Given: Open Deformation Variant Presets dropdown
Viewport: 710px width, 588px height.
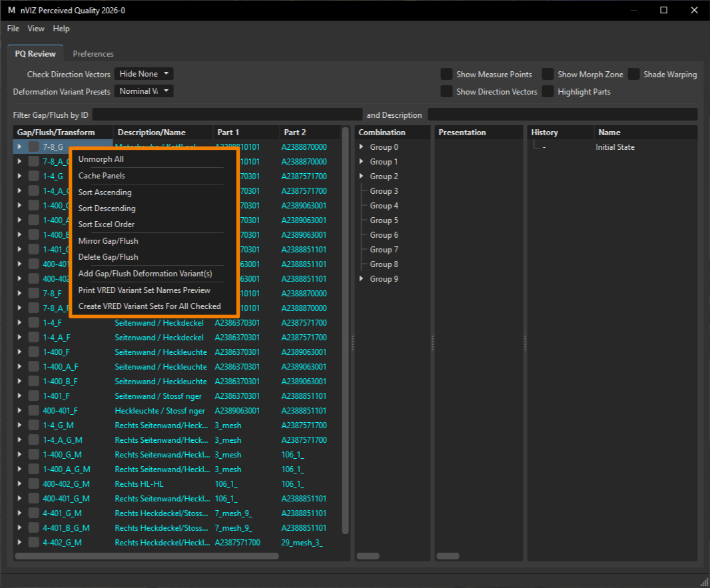Looking at the screenshot, I should (x=144, y=91).
